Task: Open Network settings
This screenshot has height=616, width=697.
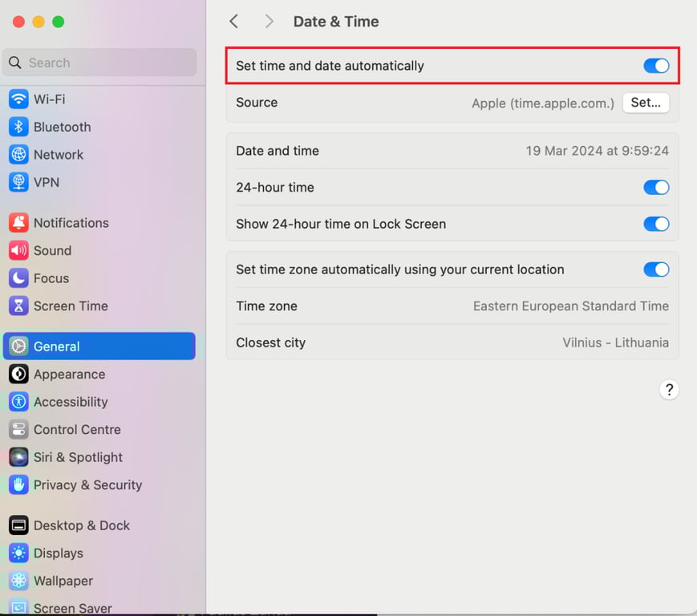Action: point(60,154)
